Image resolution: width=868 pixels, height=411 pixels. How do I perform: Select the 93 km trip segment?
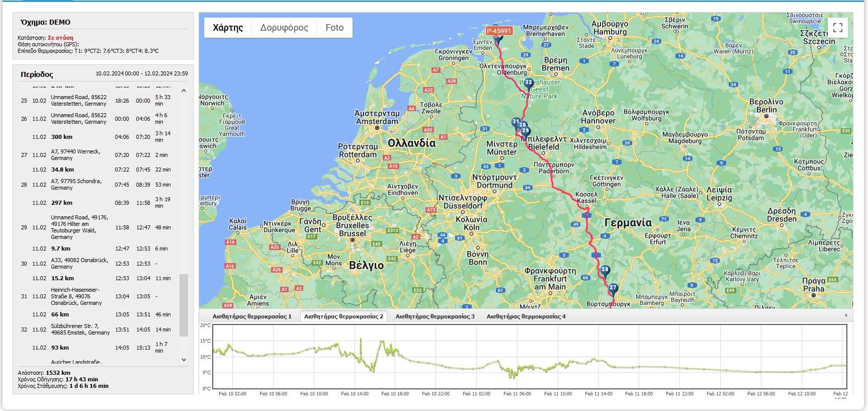click(98, 348)
